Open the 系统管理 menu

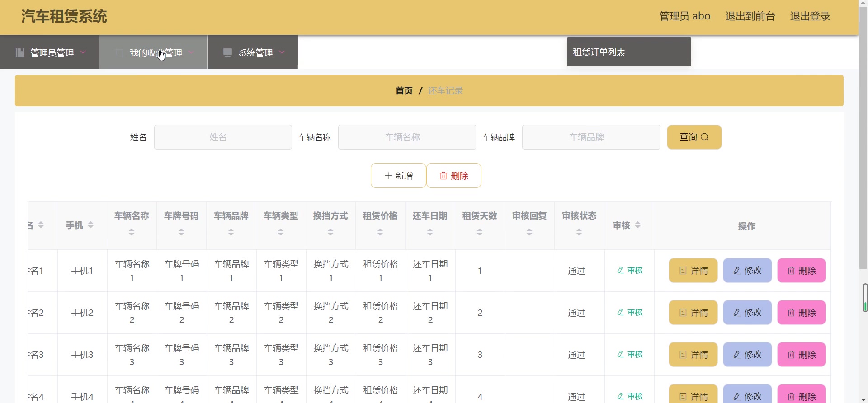pyautogui.click(x=253, y=52)
